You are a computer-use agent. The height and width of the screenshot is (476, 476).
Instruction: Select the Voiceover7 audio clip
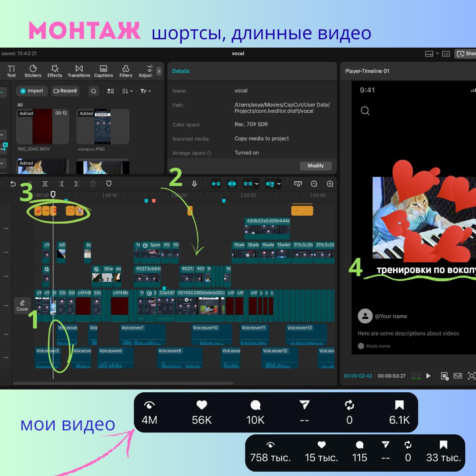143,335
